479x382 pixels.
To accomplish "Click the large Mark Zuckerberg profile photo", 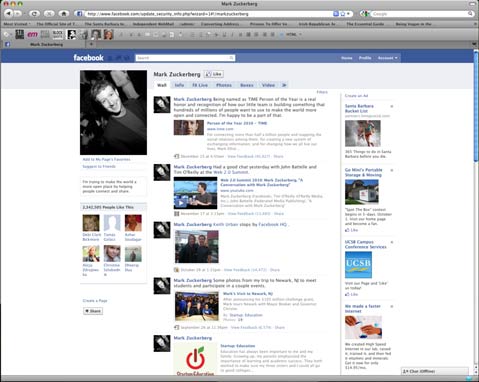I will tap(113, 112).
